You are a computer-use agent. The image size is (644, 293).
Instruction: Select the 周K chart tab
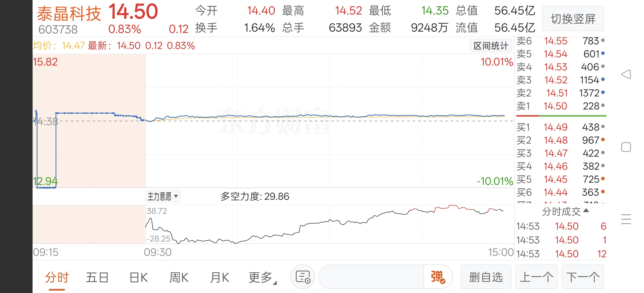(x=179, y=277)
